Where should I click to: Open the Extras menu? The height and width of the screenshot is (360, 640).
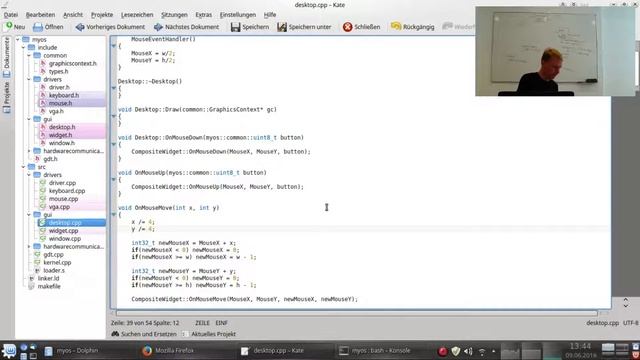[x=203, y=15]
